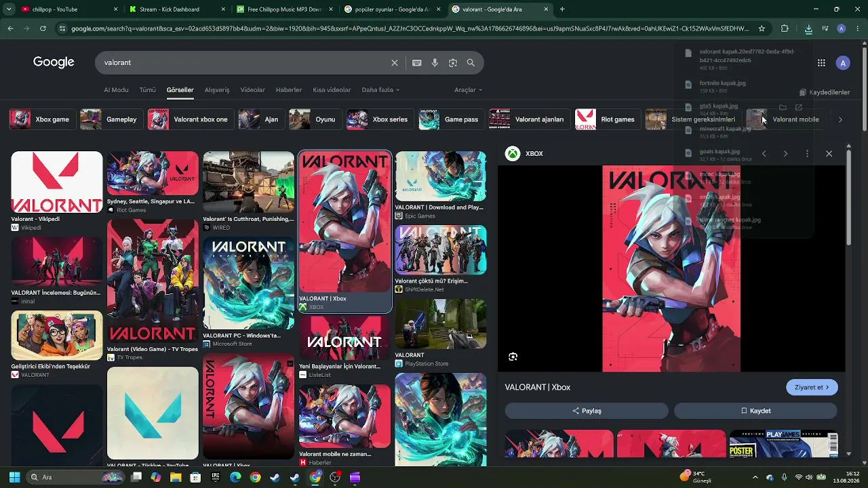
Task: Open the Google apps grid
Action: coord(821,63)
